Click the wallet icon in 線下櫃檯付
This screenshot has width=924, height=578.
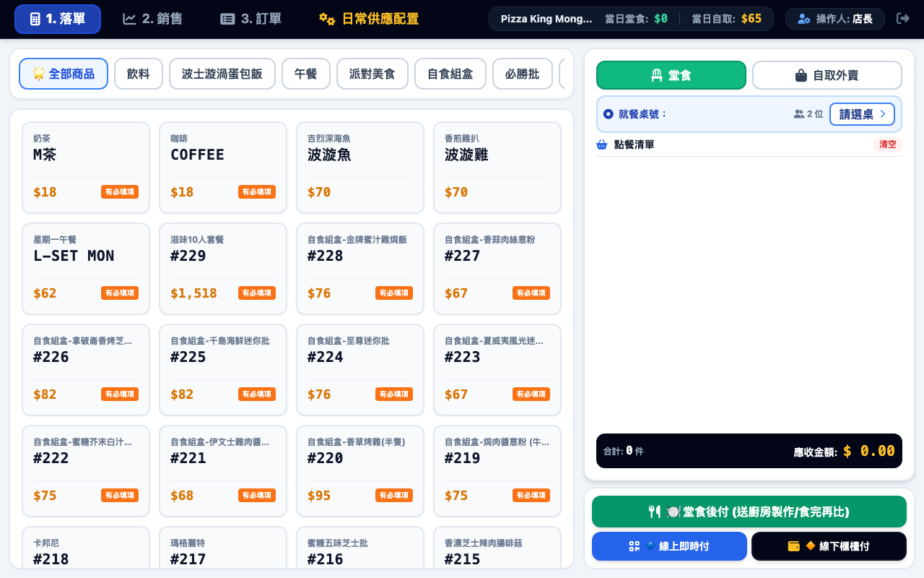[794, 546]
